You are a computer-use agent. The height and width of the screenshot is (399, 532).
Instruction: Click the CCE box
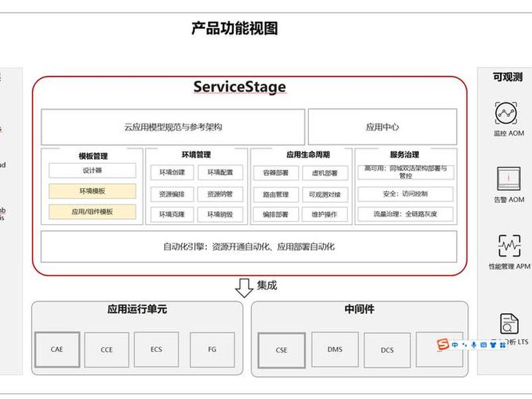(106, 350)
